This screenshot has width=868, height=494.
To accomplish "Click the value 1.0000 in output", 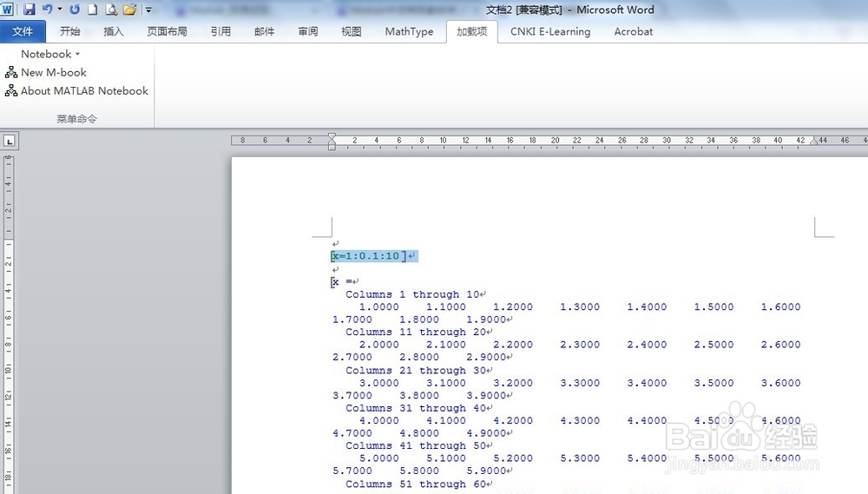I will (x=378, y=306).
